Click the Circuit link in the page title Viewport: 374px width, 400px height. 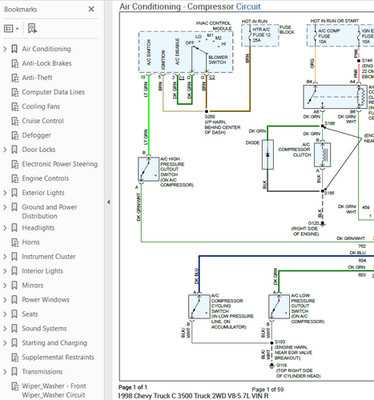[x=248, y=6]
